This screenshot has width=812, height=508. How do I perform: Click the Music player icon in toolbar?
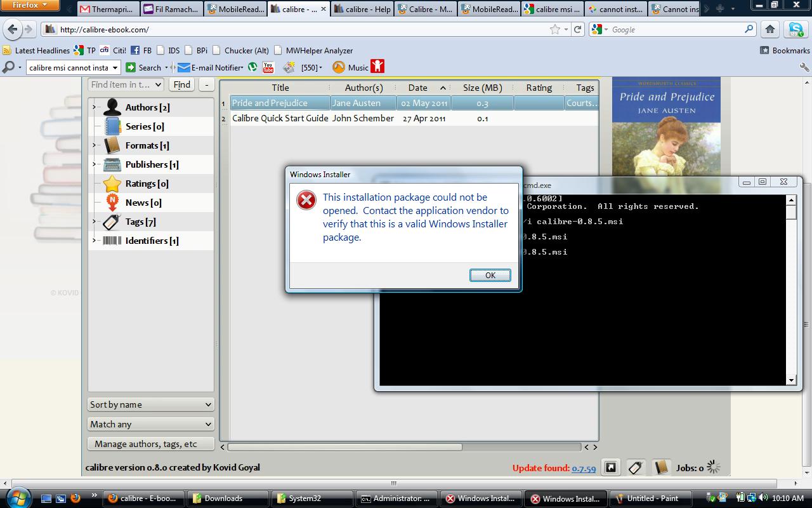[339, 67]
